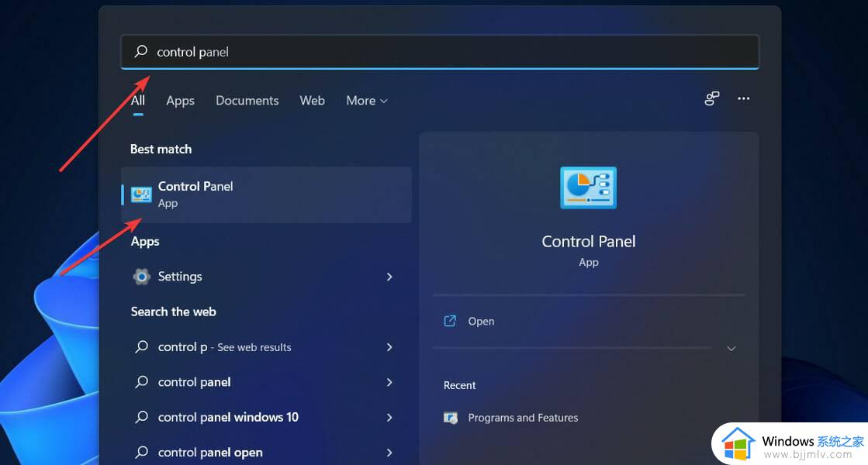Click the large Control Panel icon in preview

pos(589,188)
